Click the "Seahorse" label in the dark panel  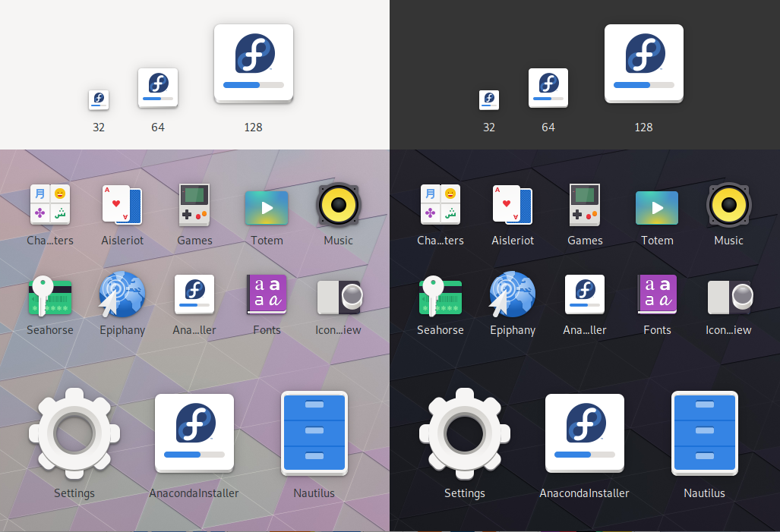point(441,330)
